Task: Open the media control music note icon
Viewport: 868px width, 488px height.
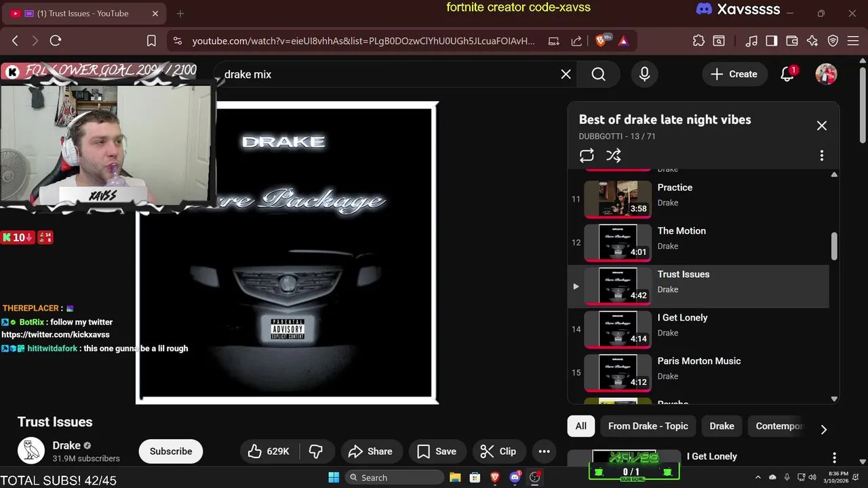Action: pos(751,41)
